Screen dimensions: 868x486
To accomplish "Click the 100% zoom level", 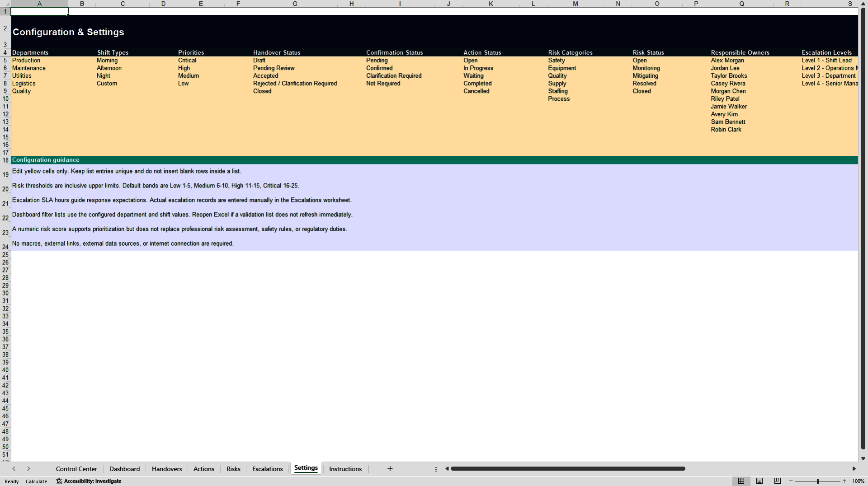I will tap(858, 481).
